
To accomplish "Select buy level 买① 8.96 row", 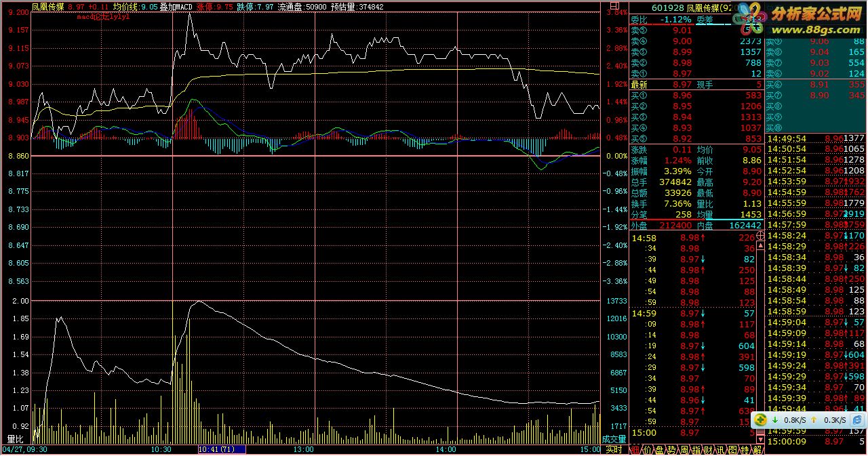I will [696, 96].
